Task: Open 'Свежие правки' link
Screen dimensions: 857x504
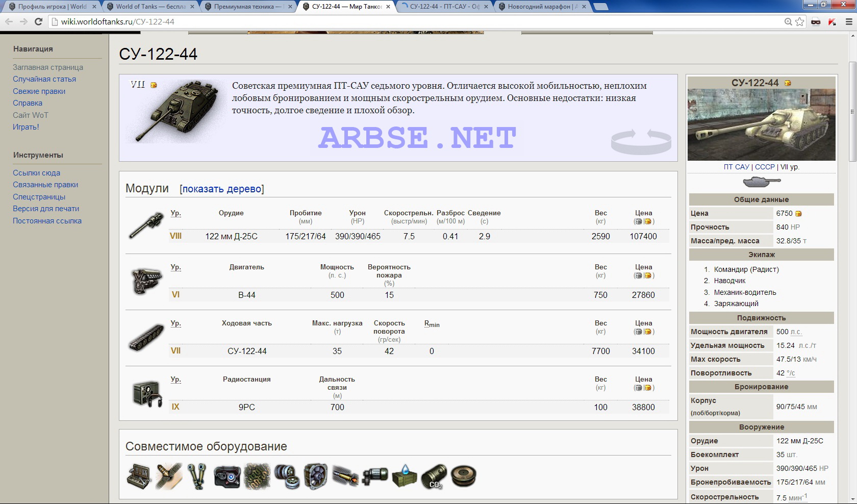Action: tap(39, 91)
